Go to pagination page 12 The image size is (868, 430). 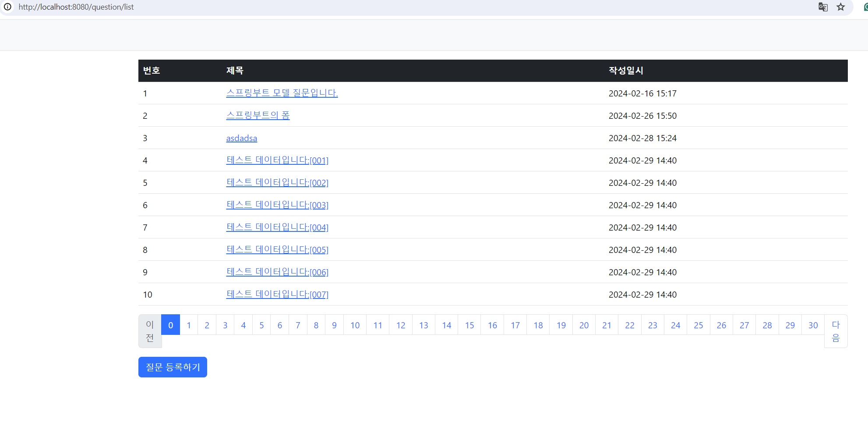[x=401, y=325]
